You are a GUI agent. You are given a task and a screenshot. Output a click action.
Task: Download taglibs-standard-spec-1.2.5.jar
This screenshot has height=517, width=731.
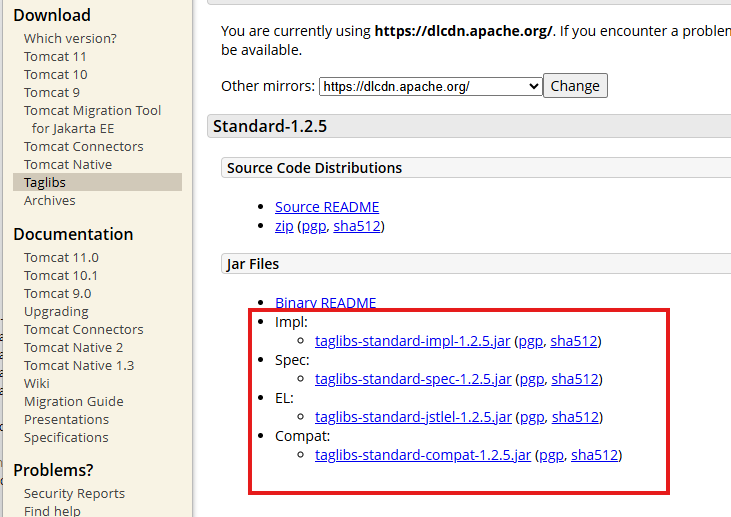(413, 379)
